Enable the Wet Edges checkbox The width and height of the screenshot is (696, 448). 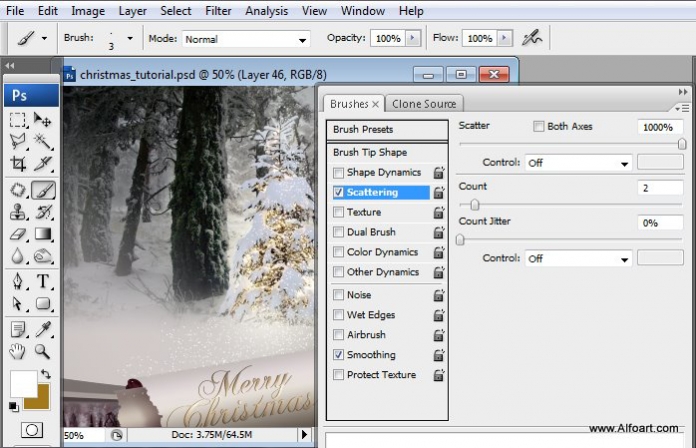pyautogui.click(x=338, y=315)
